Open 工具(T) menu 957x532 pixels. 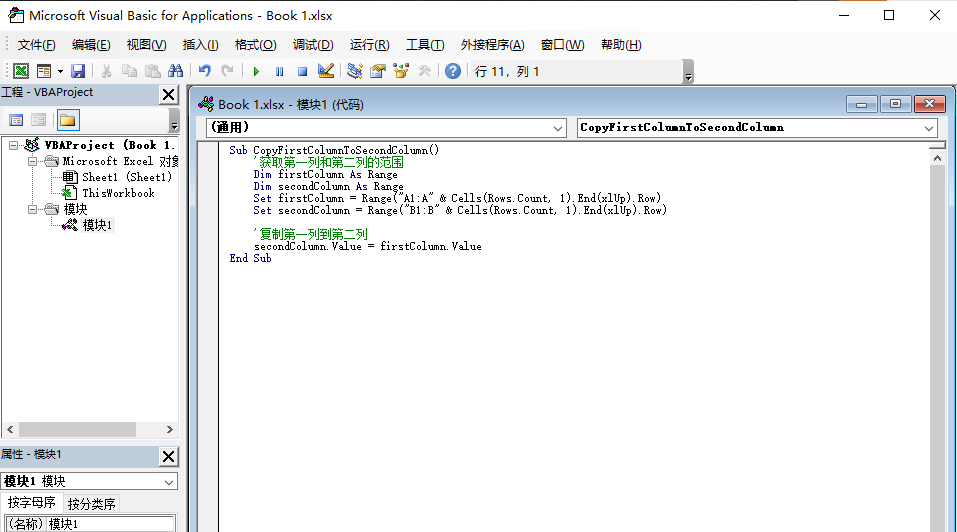[x=425, y=45]
